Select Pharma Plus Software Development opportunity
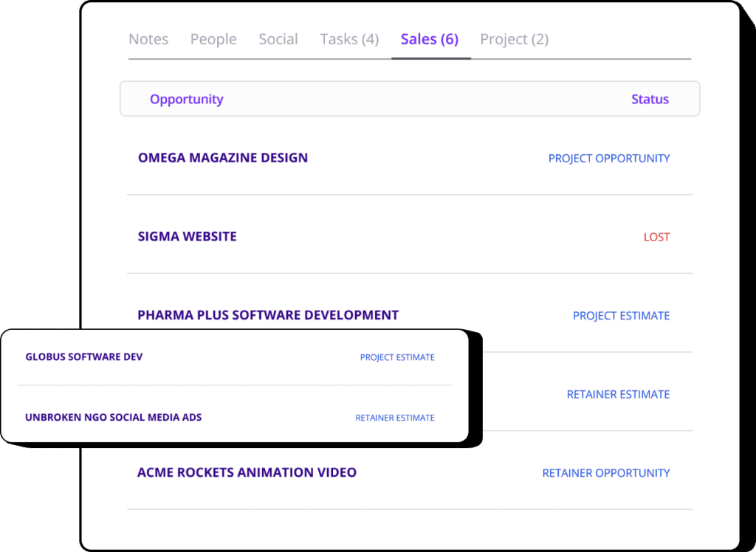Viewport: 756px width, 552px height. [x=268, y=315]
